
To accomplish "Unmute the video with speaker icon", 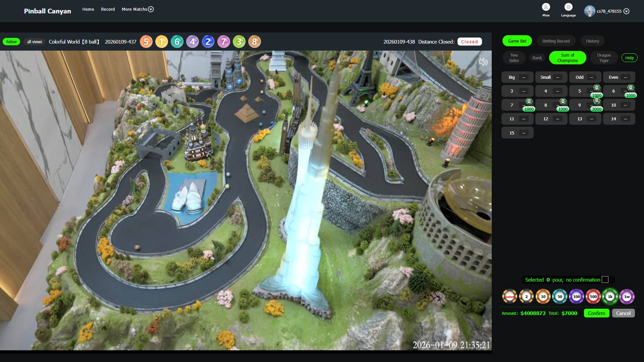I will click(483, 62).
